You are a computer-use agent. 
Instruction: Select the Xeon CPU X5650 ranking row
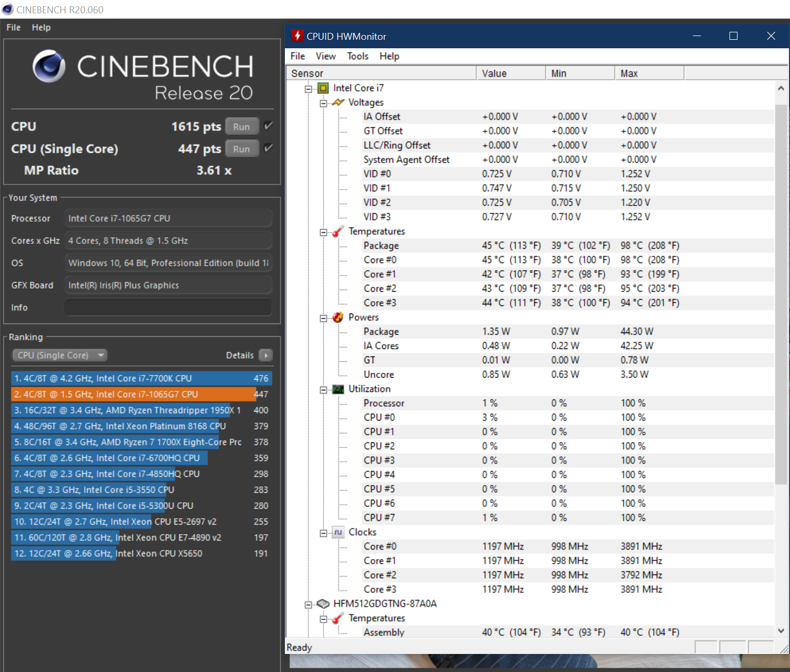[142, 554]
